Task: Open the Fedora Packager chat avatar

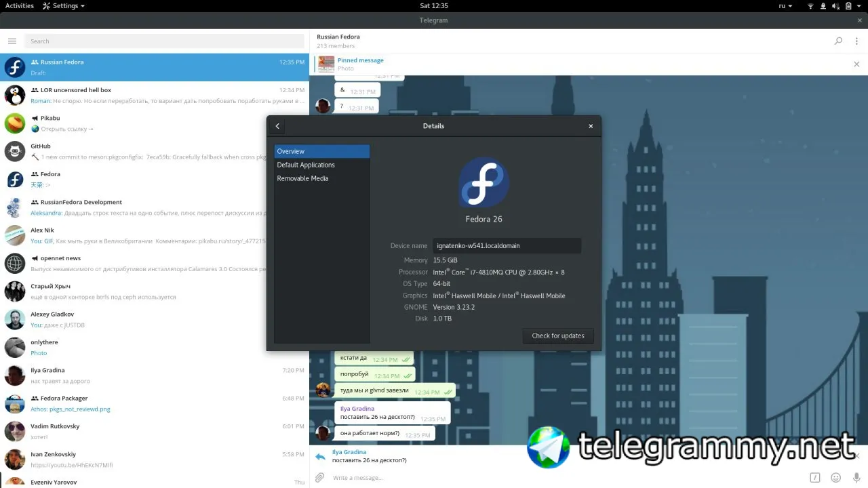Action: (x=15, y=403)
